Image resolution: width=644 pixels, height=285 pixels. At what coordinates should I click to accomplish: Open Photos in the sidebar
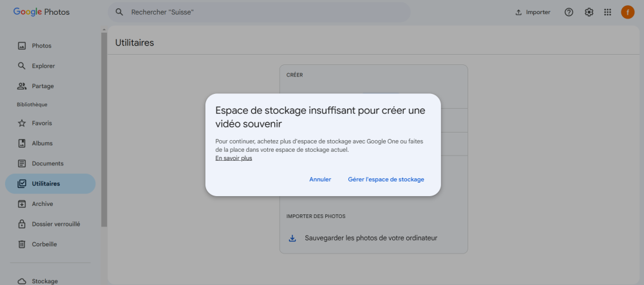pyautogui.click(x=41, y=46)
